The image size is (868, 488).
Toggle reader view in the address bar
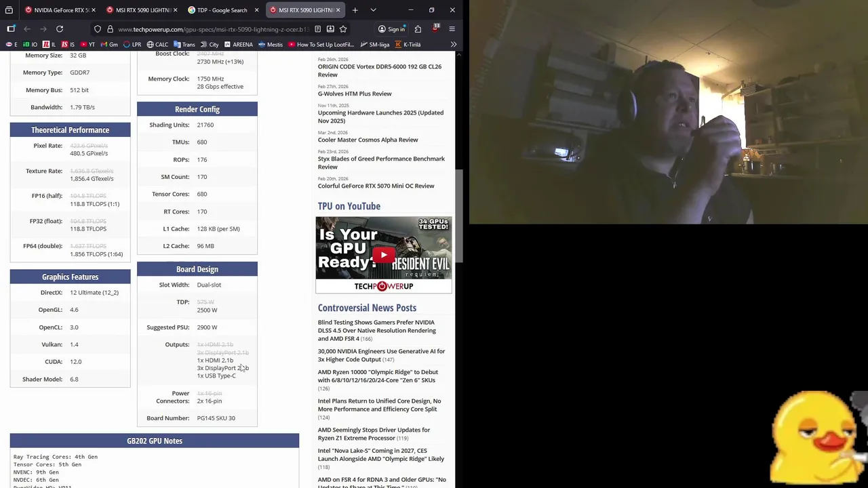317,29
